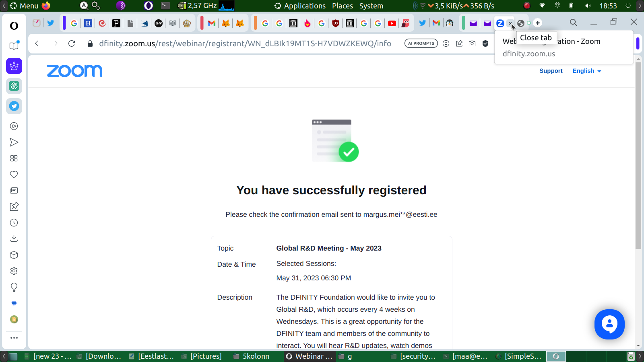Go back to the previous page

37,43
